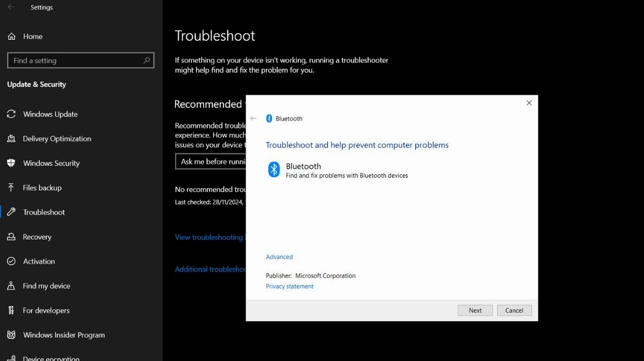Click the Home icon in the sidebar
The width and height of the screenshot is (644, 361).
(12, 36)
